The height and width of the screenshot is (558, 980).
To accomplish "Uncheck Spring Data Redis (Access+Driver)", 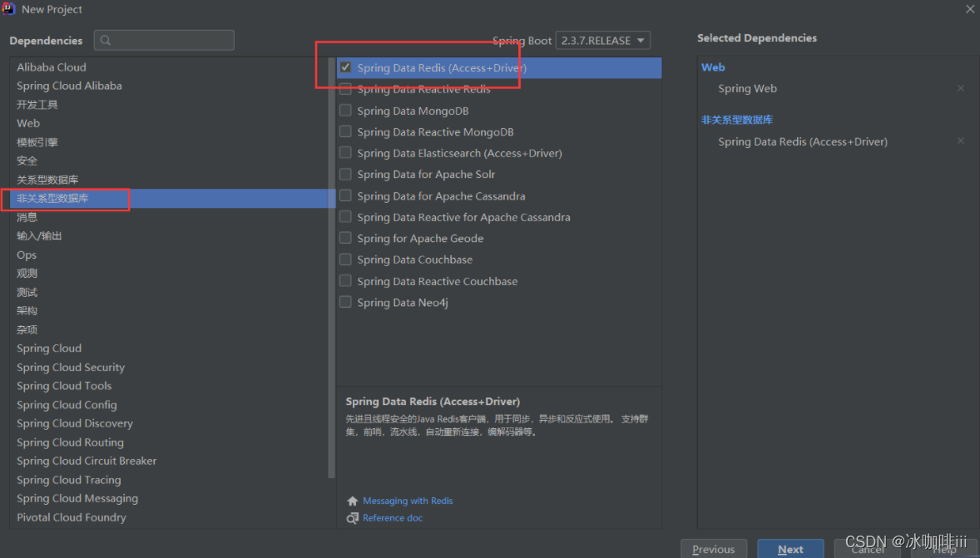I will (345, 67).
